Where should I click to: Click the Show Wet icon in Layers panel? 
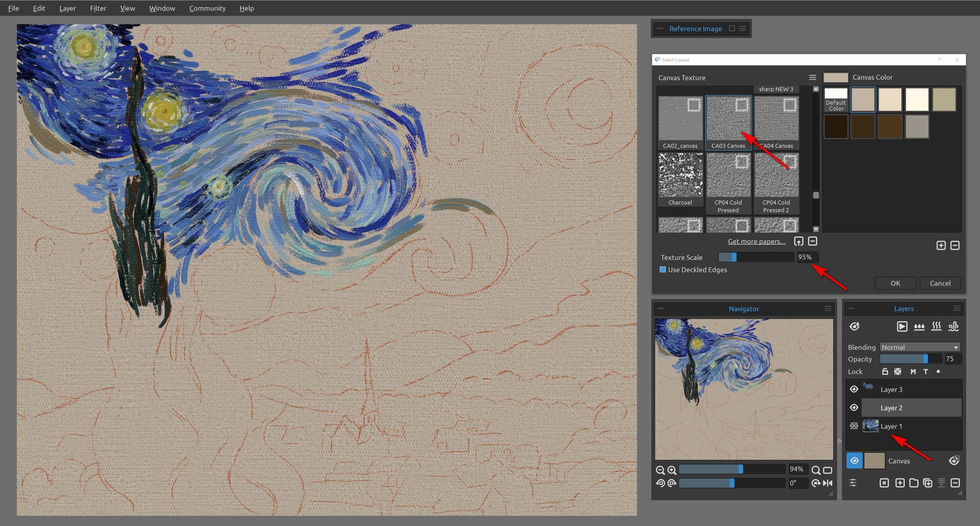point(854,326)
